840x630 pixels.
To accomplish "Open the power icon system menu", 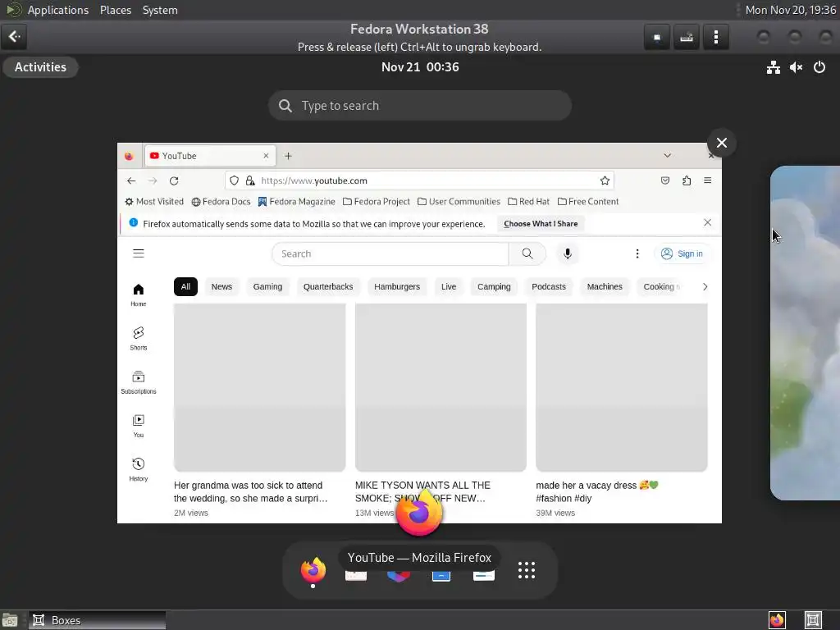I will pos(819,67).
